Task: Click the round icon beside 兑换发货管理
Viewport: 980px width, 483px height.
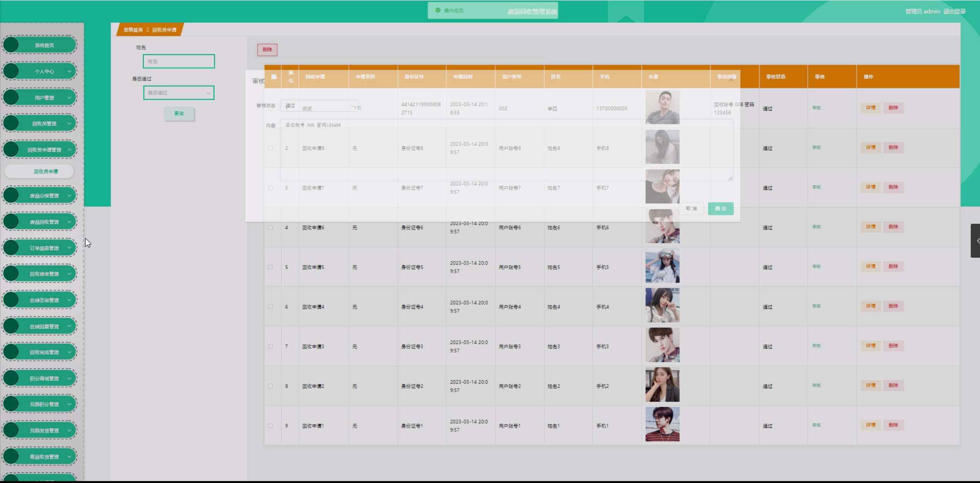Action: pos(11,430)
